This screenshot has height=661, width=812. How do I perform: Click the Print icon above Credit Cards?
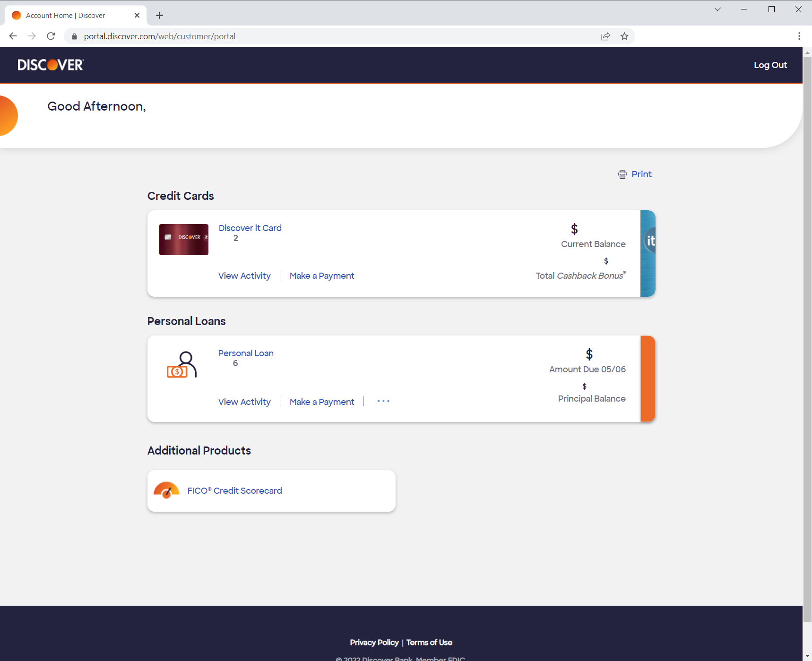pyautogui.click(x=622, y=174)
